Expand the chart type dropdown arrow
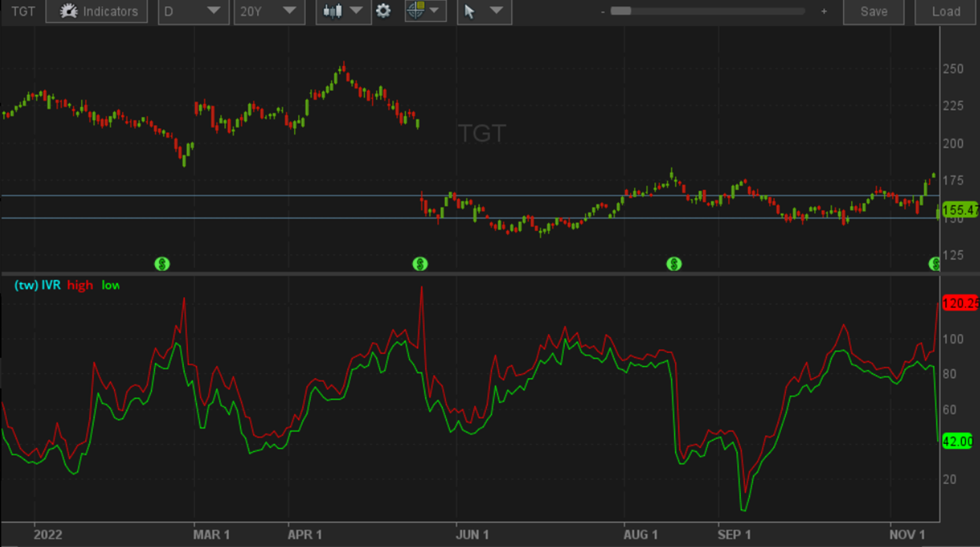Viewport: 980px width, 547px height. [356, 12]
